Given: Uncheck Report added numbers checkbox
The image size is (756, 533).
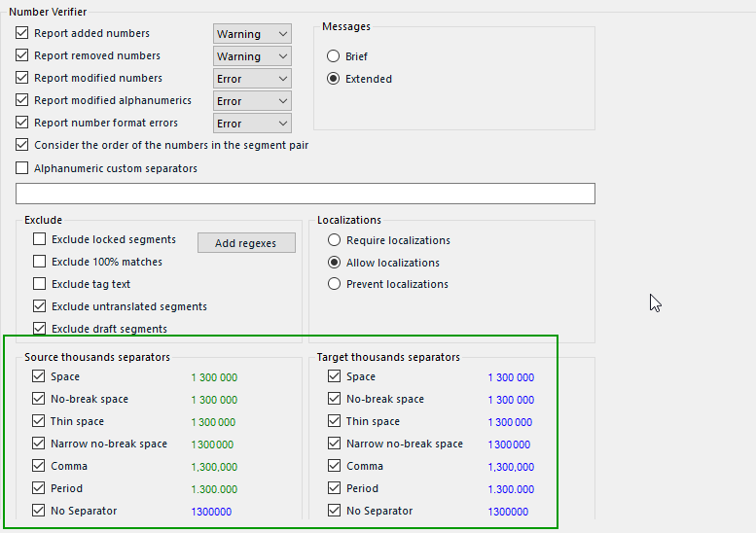Looking at the screenshot, I should coord(22,33).
